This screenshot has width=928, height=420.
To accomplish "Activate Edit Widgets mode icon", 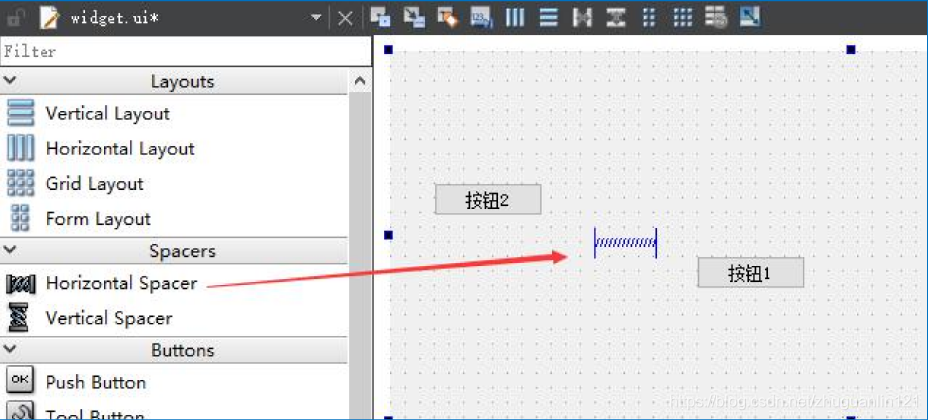I will pyautogui.click(x=380, y=18).
